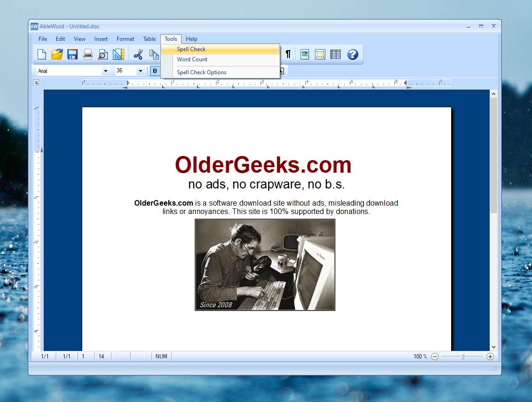Image resolution: width=532 pixels, height=402 pixels.
Task: Click the window resize grip in the corner
Action: 494,369
